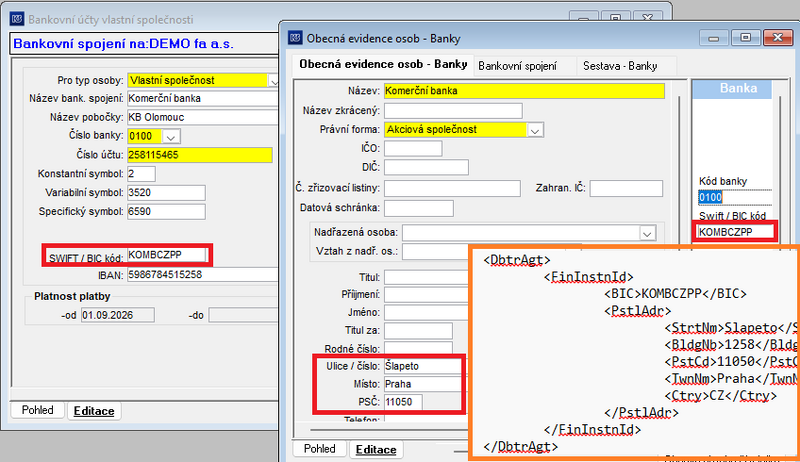Minimize Obecná evidence osob window
Viewport: 800px width, 462px height.
tap(714, 38)
